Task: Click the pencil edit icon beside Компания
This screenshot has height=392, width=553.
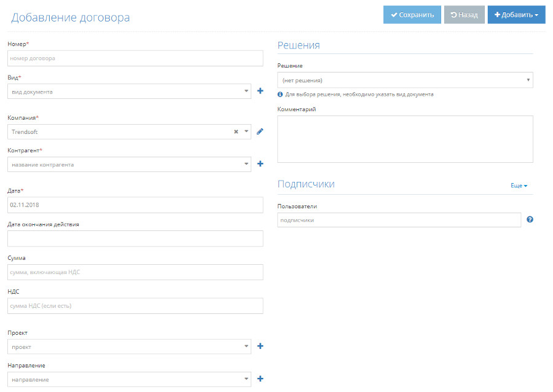Action: 260,131
